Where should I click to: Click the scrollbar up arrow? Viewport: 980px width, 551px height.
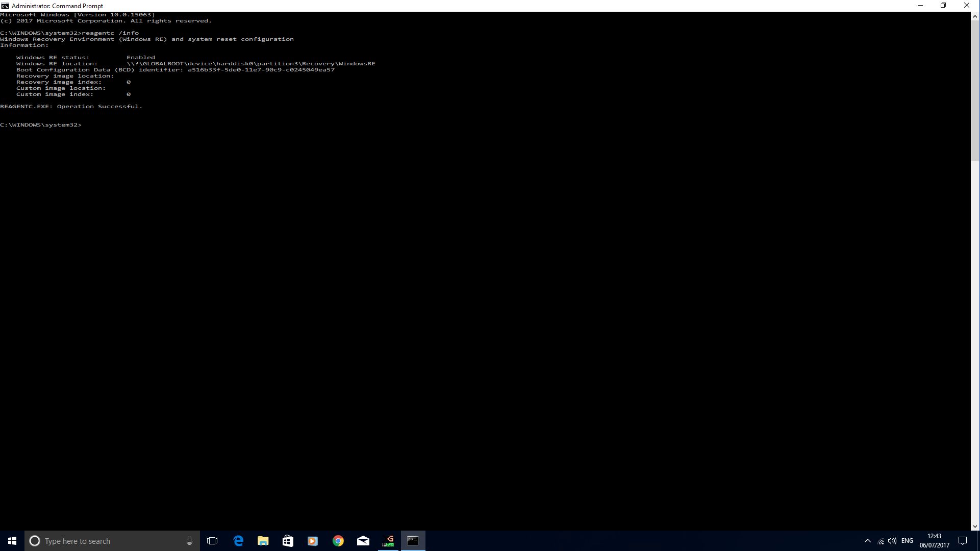(x=975, y=16)
